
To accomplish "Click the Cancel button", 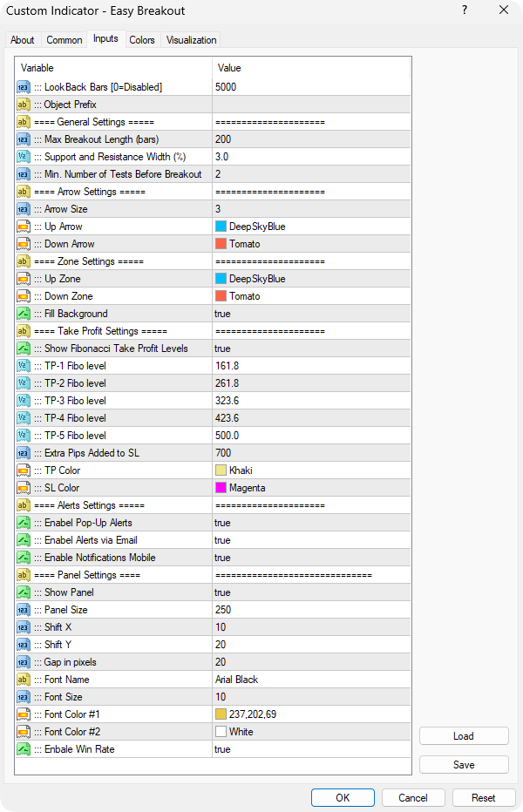I will click(413, 797).
